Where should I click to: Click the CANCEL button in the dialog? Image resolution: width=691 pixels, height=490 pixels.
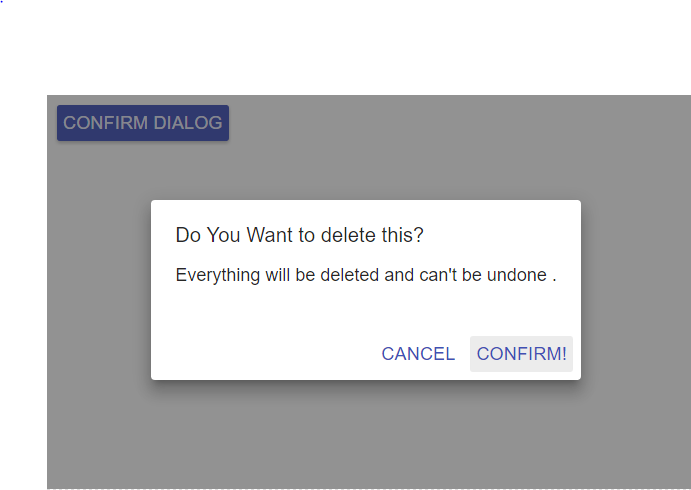click(418, 354)
